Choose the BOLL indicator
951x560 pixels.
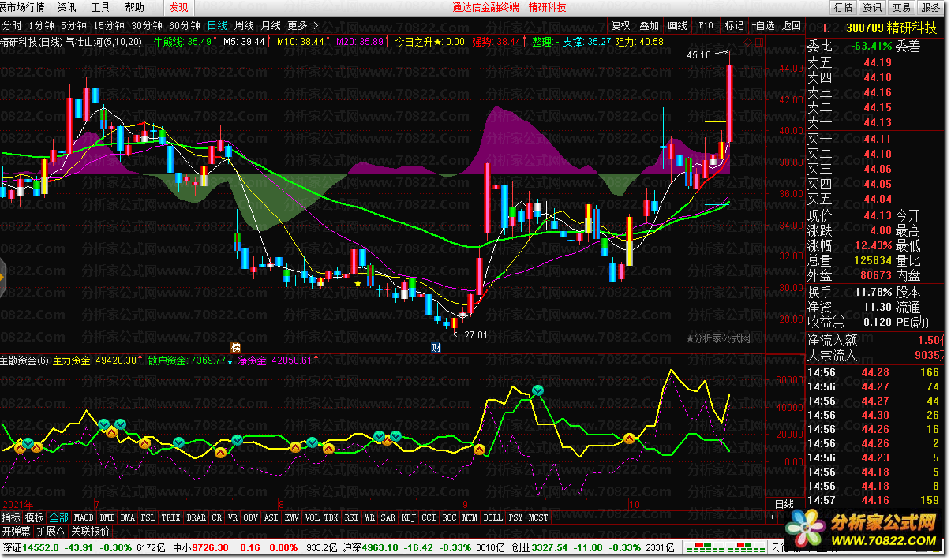pos(492,517)
